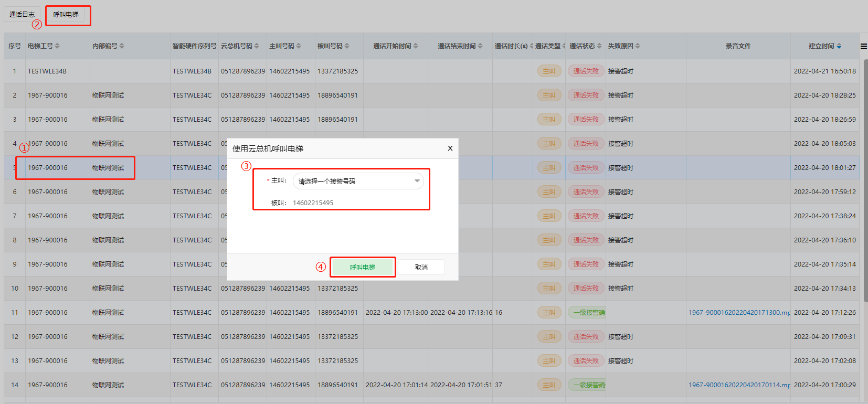Click duration value 16 in row 11
The height and width of the screenshot is (404, 868).
(x=499, y=313)
